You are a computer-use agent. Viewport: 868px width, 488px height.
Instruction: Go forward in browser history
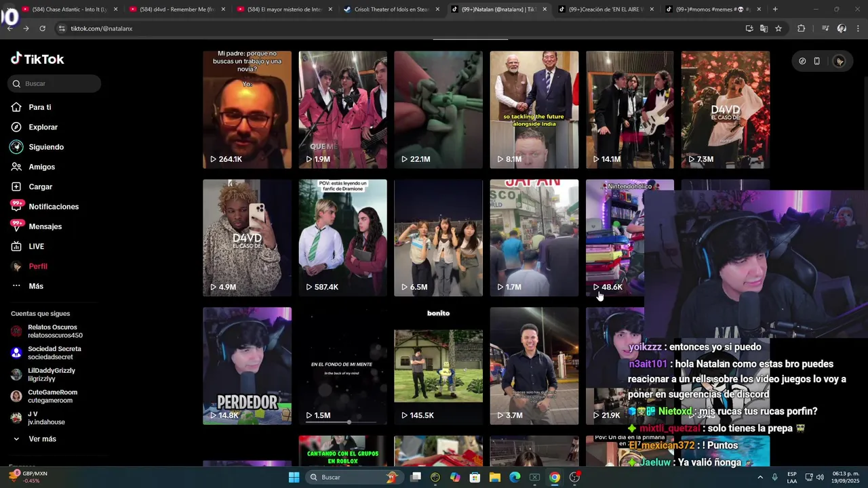(x=26, y=28)
